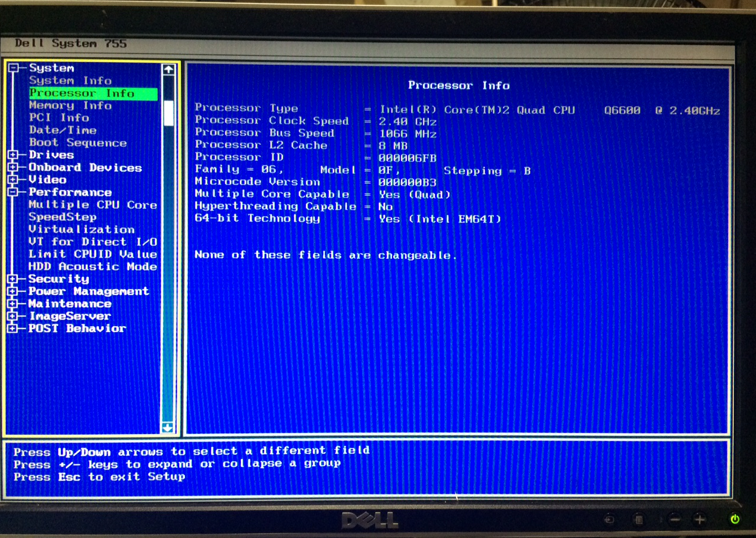Viewport: 756px width, 538px height.
Task: Select Multiple CPU Core option
Action: 93,205
